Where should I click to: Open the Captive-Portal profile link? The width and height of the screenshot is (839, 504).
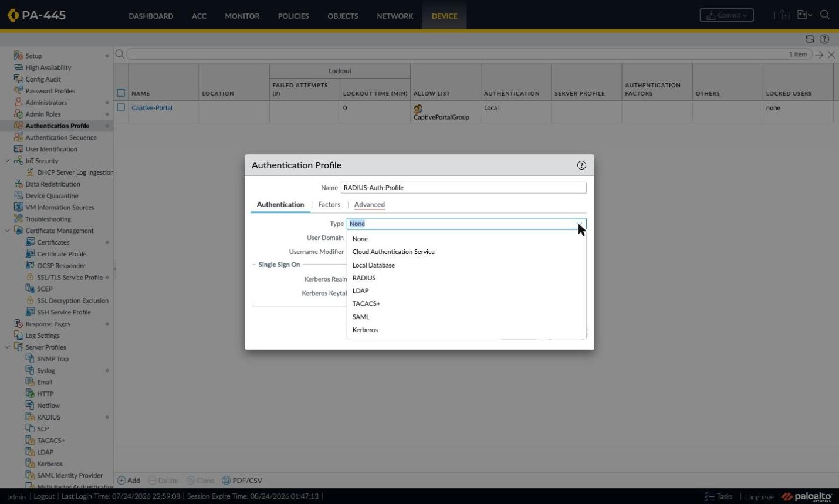coord(152,108)
